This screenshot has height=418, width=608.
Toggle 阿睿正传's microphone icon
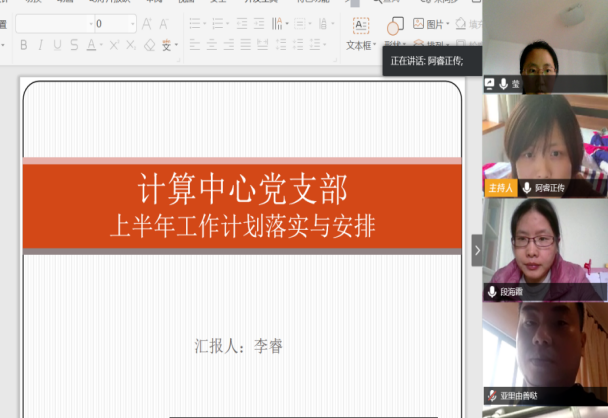pyautogui.click(x=526, y=188)
